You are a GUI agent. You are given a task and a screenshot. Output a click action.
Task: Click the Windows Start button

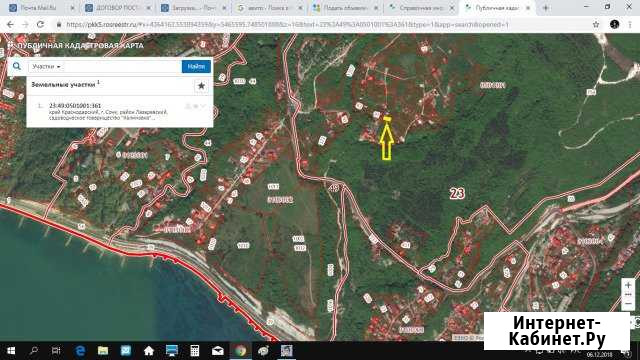tap(11, 351)
